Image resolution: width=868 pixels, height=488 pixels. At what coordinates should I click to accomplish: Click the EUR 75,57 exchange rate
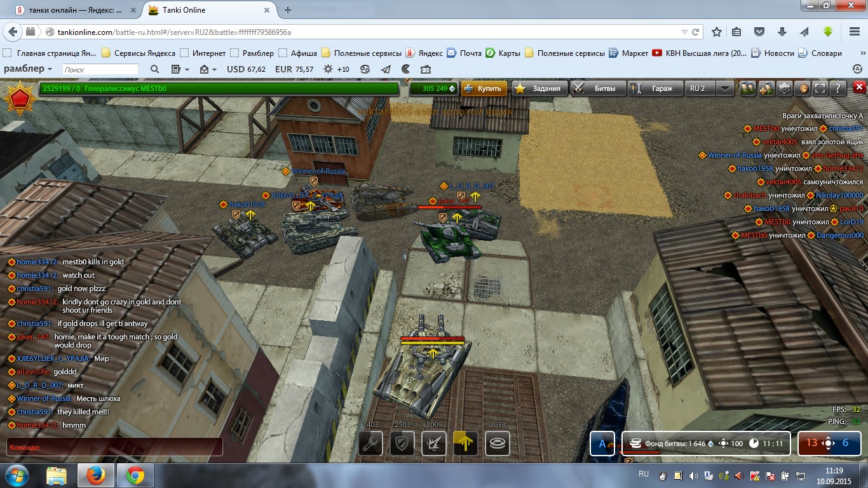(x=294, y=69)
